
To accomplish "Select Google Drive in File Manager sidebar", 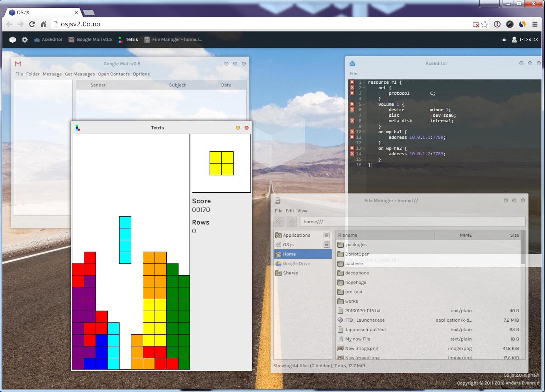I will [x=296, y=263].
